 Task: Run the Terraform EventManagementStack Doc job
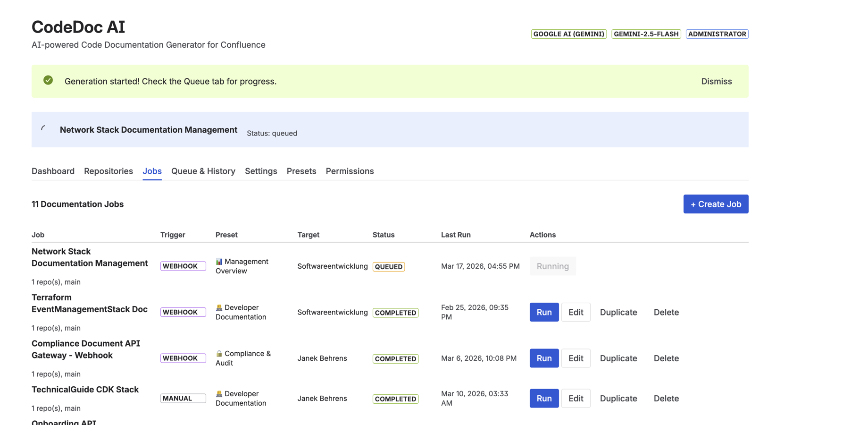544,312
